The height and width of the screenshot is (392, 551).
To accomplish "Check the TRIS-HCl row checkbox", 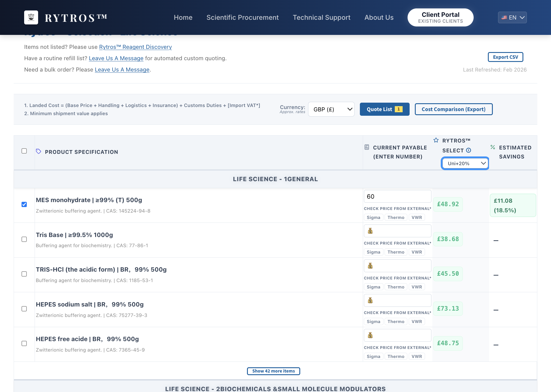I will [24, 274].
